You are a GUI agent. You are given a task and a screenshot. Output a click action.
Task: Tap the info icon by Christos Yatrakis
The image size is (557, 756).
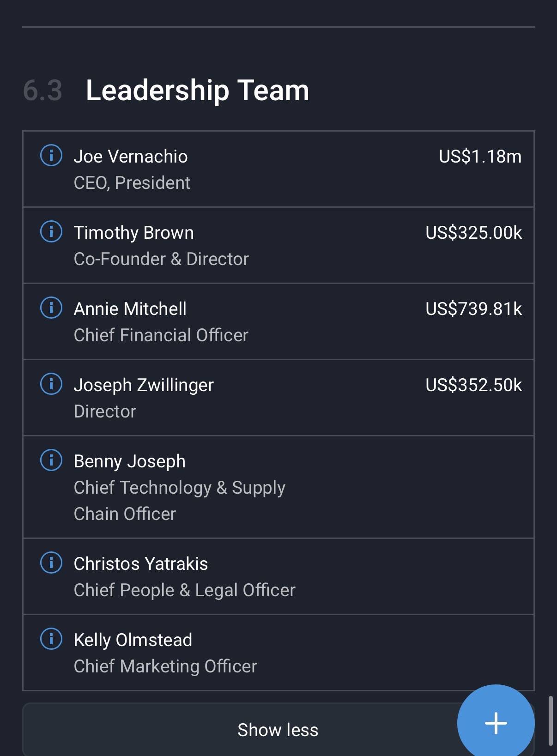tap(51, 562)
